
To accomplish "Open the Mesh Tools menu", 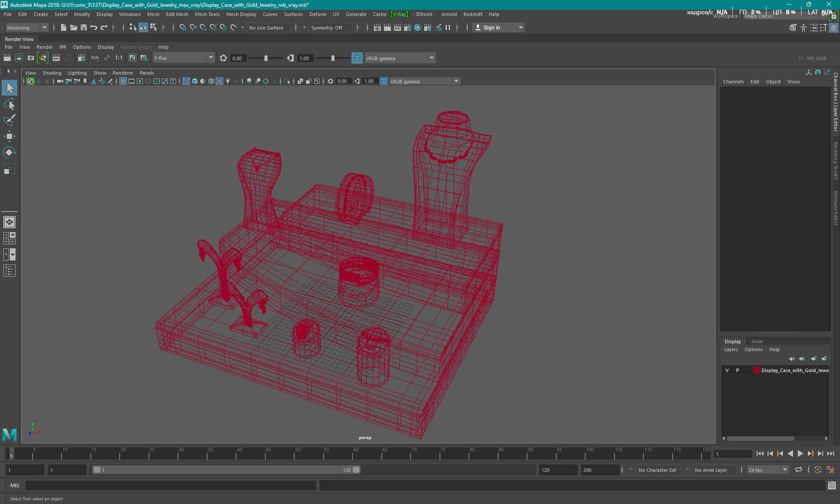I will [x=207, y=14].
